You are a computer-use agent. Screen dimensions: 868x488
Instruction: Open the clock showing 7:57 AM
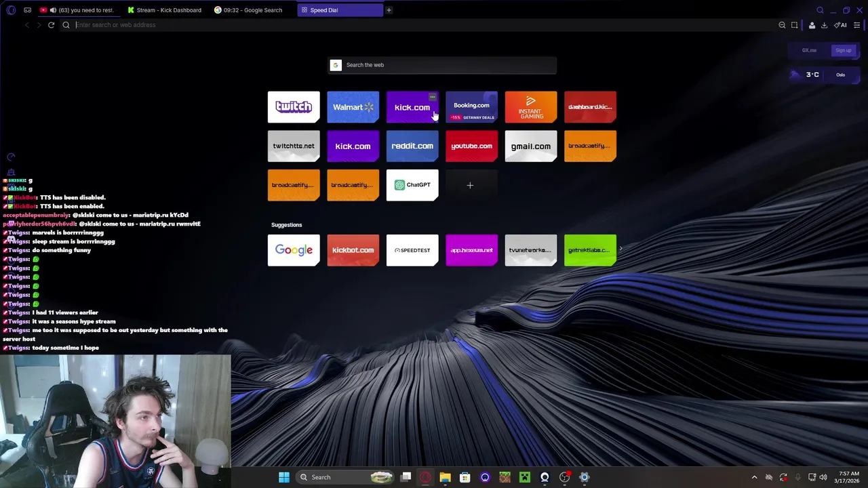click(x=848, y=477)
